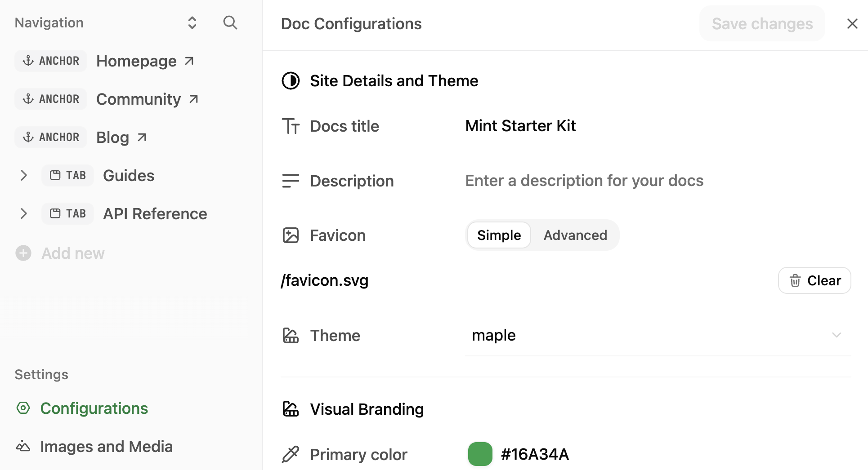Screen dimensions: 868x470
Task: Open Images and Media settings
Action: point(106,446)
